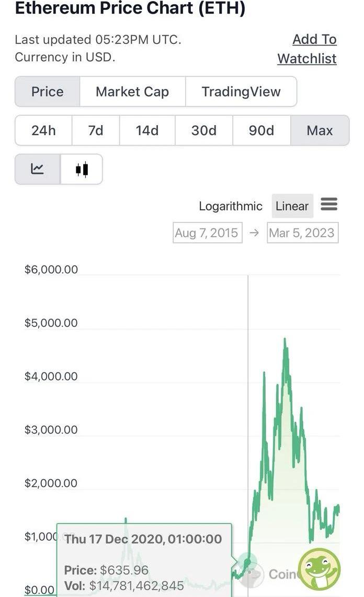Toggle Linear scale
Image resolution: width=364 pixels, height=597 pixels.
[x=292, y=206]
